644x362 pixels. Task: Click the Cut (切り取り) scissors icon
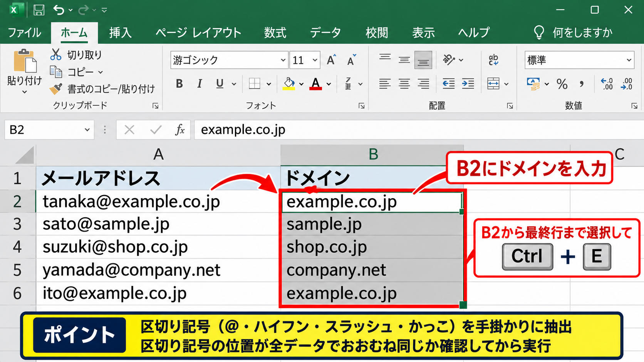click(56, 55)
